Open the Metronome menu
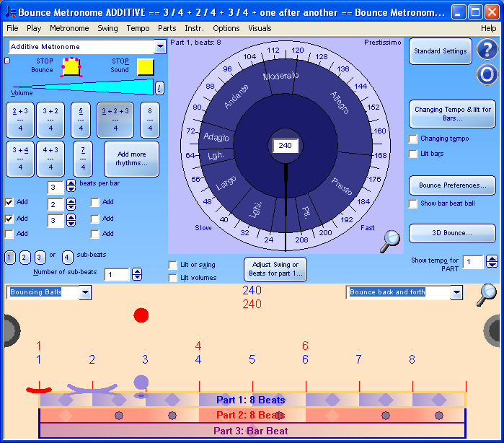 [69, 28]
